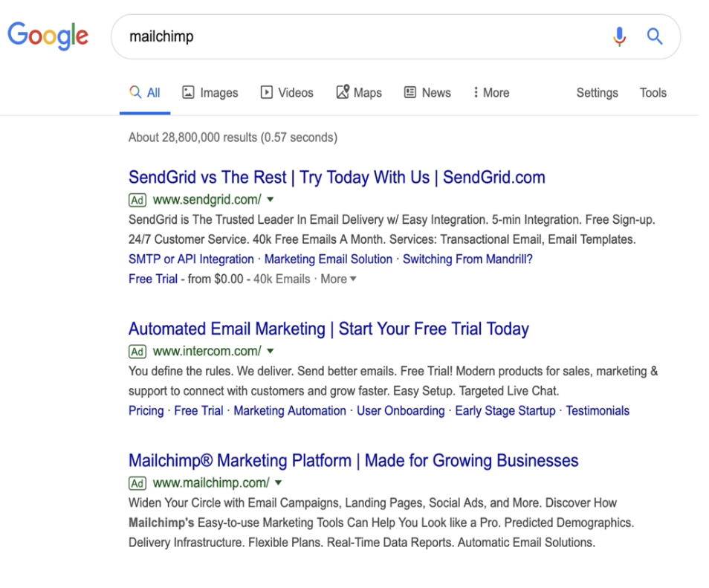Image resolution: width=709 pixels, height=588 pixels.
Task: Expand dropdown arrow next to www.sendgrid.com
Action: (x=271, y=199)
